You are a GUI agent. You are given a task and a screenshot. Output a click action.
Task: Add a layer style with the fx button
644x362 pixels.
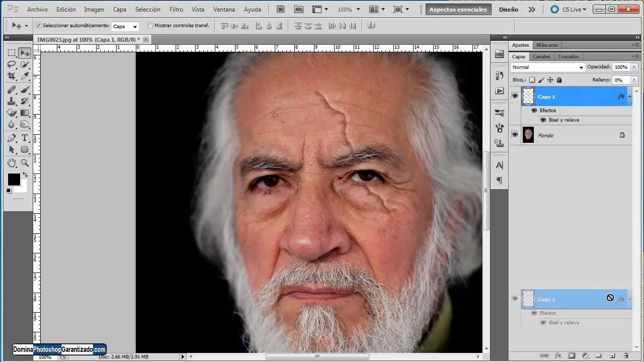click(557, 355)
